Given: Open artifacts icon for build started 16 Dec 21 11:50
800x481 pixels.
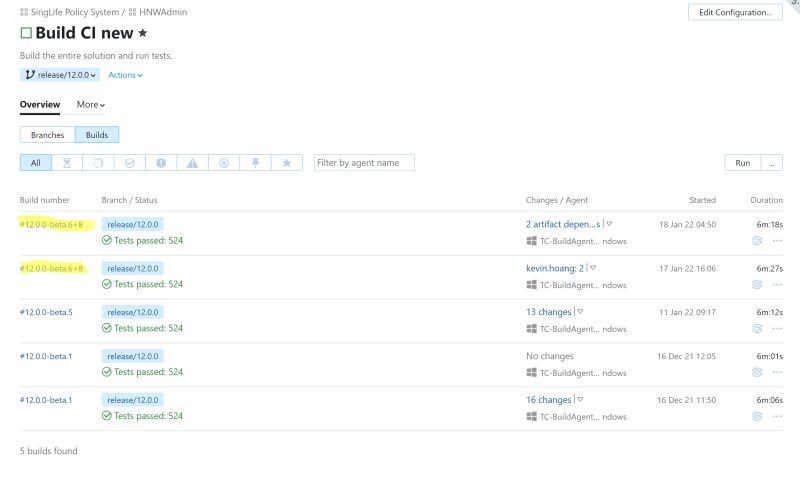Looking at the screenshot, I should coord(757,416).
